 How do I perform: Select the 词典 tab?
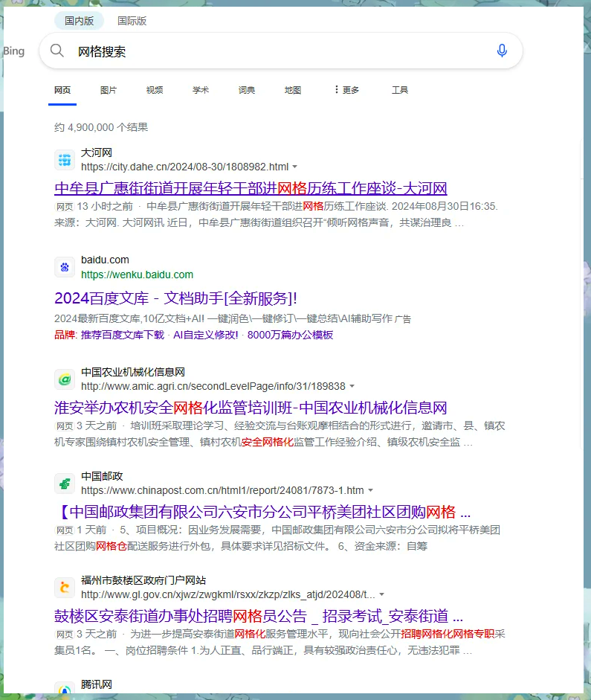click(x=247, y=90)
